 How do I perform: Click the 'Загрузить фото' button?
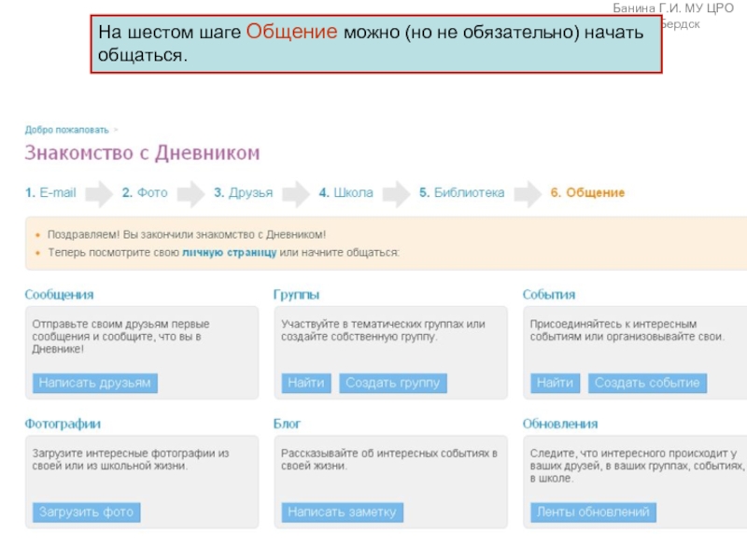pyautogui.click(x=86, y=512)
